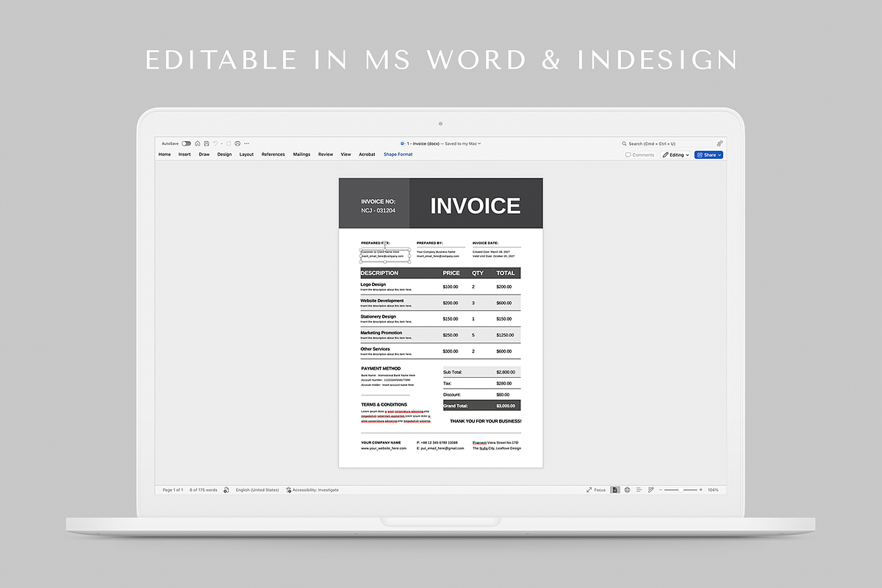Viewport: 882px width, 588px height.
Task: Click the zoom in plus button
Action: (700, 490)
